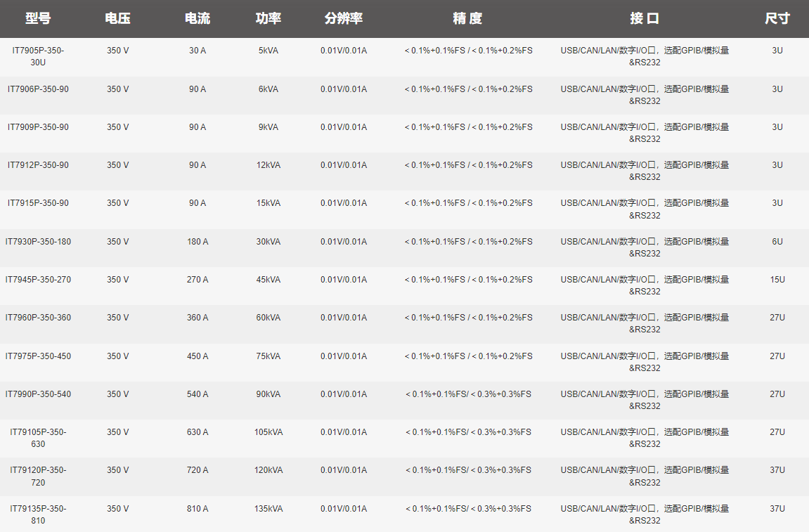The width and height of the screenshot is (809, 532).
Task: Select model IT7912P-350-90
Action: pyautogui.click(x=38, y=165)
